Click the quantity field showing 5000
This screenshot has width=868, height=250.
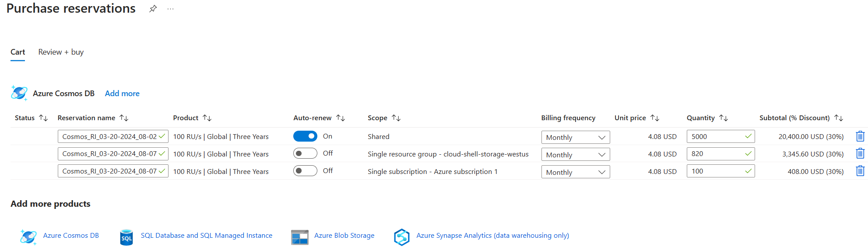pyautogui.click(x=716, y=136)
